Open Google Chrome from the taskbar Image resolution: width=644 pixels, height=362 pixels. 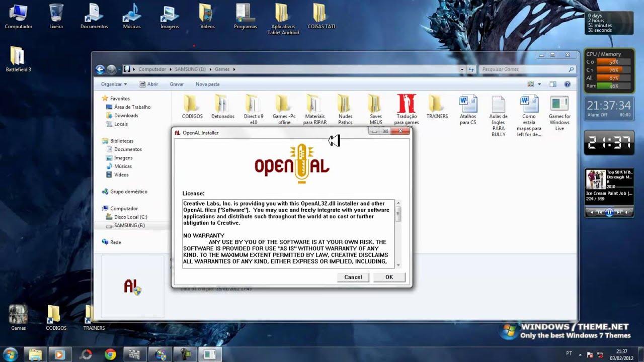point(110,354)
